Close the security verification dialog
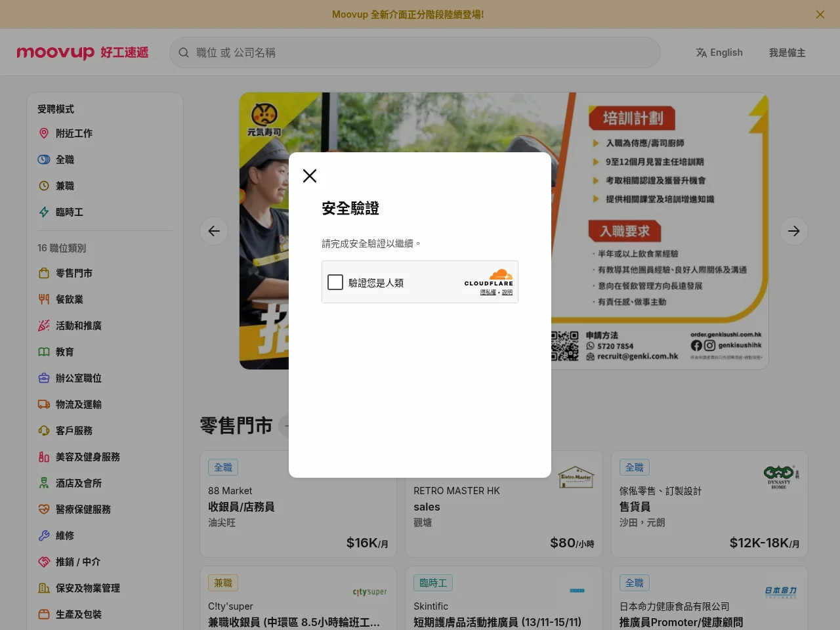This screenshot has width=840, height=630. tap(310, 176)
